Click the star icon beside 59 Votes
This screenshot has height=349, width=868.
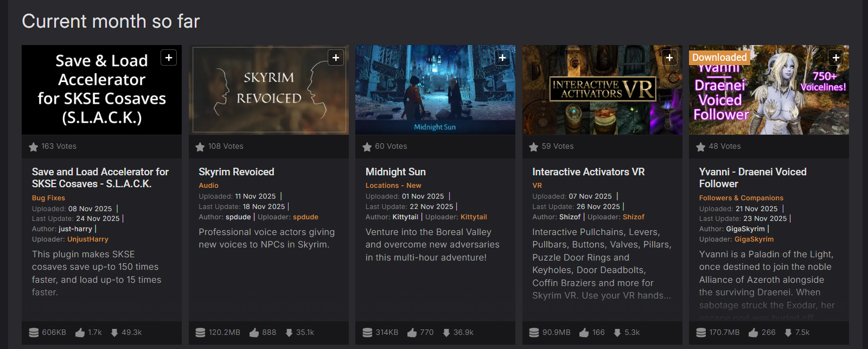(x=534, y=147)
